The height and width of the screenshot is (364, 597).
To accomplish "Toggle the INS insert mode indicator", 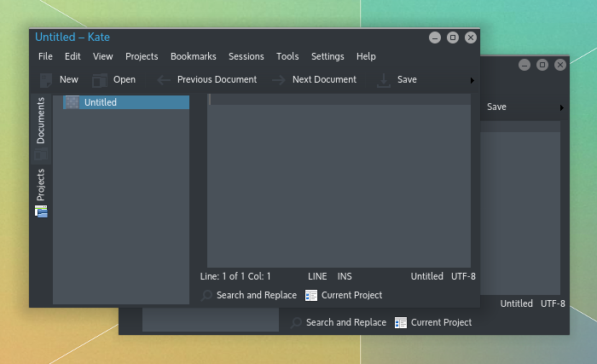I will coord(345,276).
